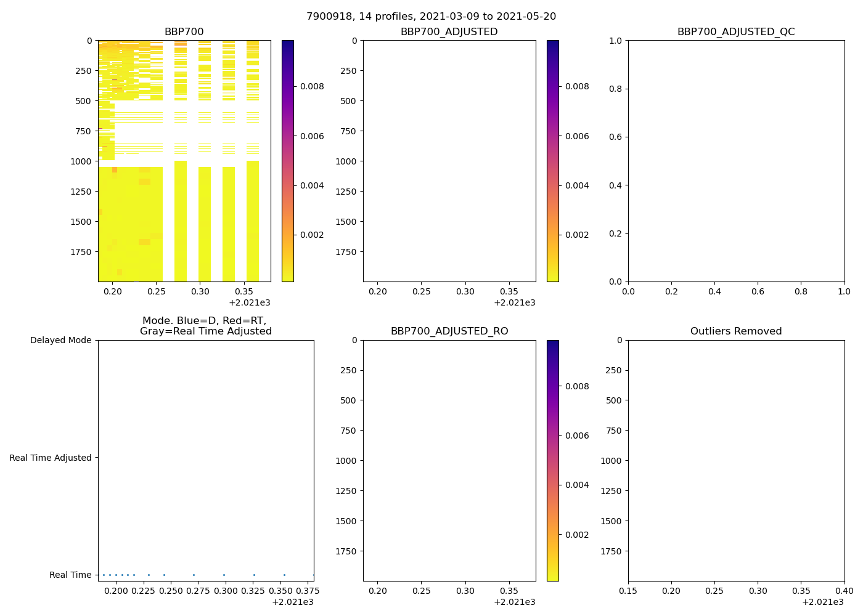The image size is (863, 616).
Task: Click the BBP700 plot title
Action: 184,32
